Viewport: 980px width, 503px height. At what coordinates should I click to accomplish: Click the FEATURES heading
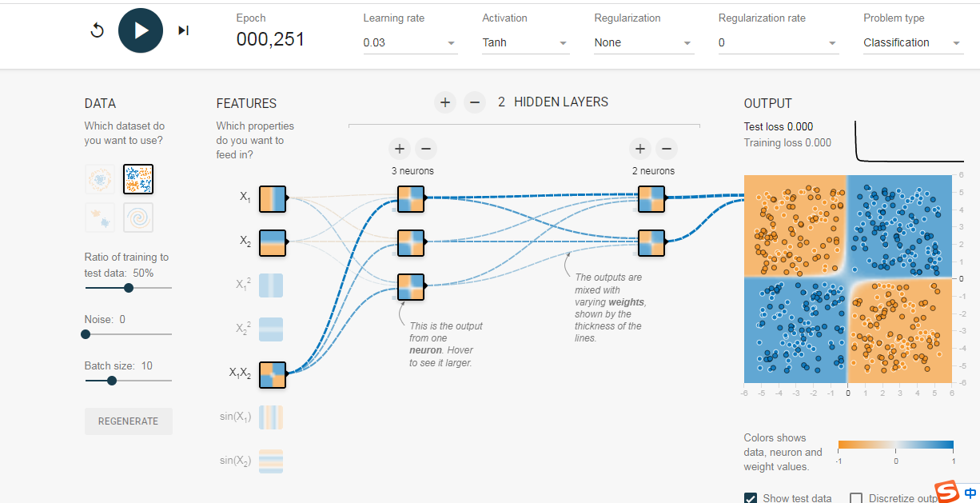click(246, 103)
